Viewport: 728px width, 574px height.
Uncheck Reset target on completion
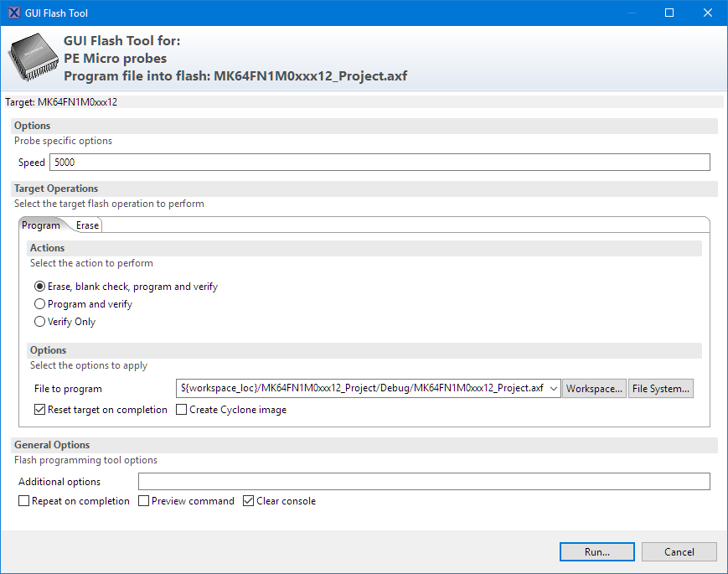pyautogui.click(x=40, y=410)
